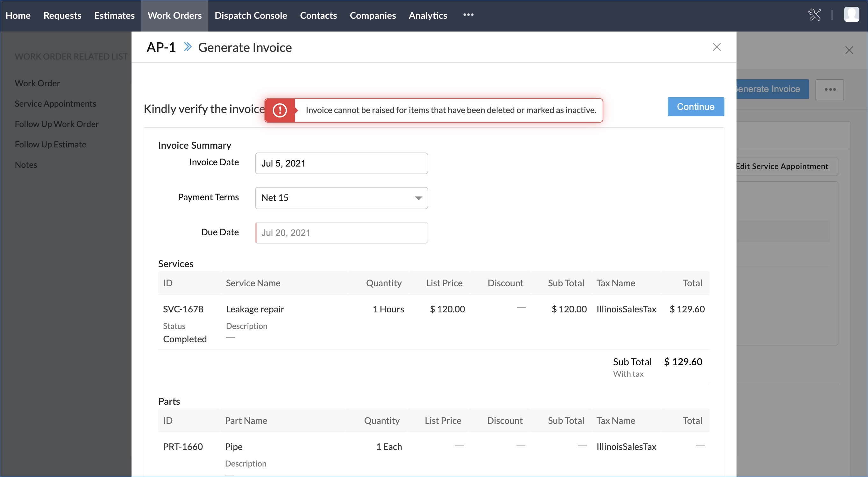Click the tools/setup wrench icon
The image size is (868, 477).
point(815,15)
